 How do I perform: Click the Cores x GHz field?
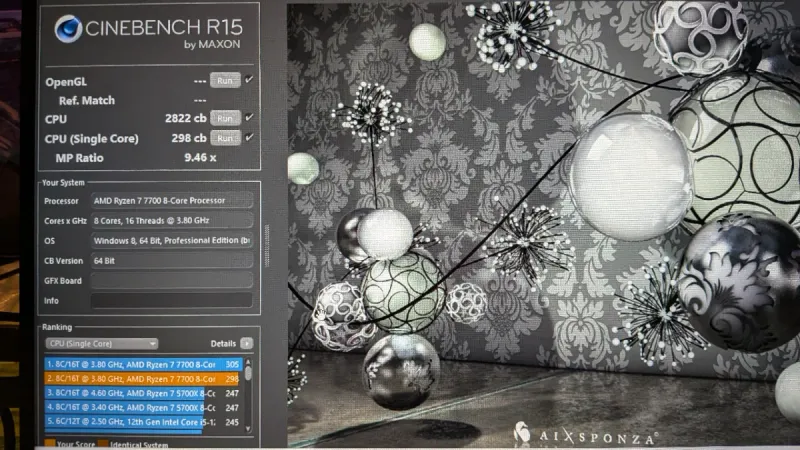coord(172,220)
